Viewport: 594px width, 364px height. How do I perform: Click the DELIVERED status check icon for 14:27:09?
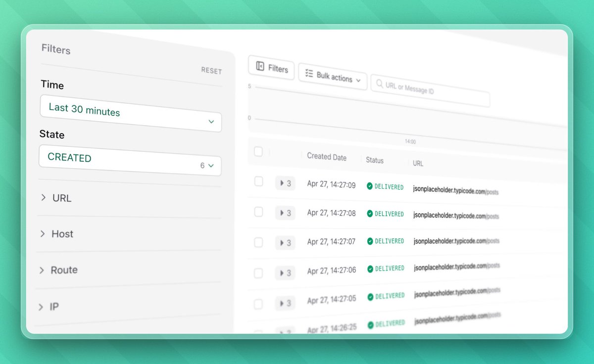pos(369,186)
